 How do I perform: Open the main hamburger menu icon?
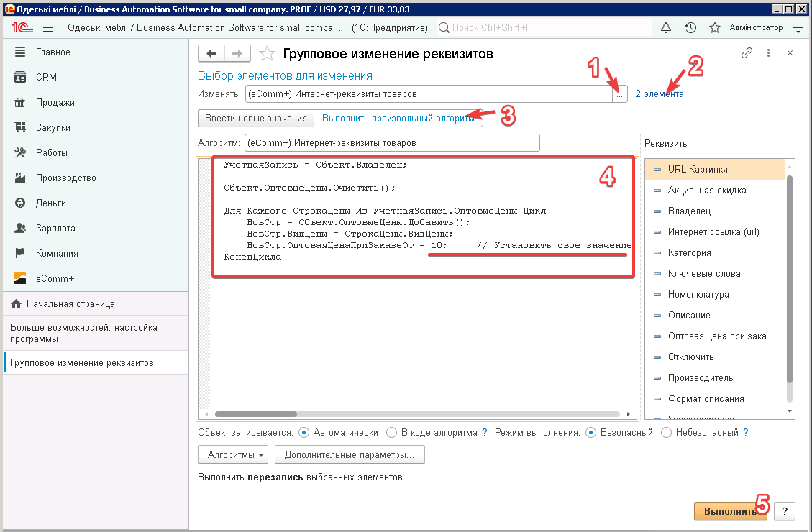click(x=48, y=28)
